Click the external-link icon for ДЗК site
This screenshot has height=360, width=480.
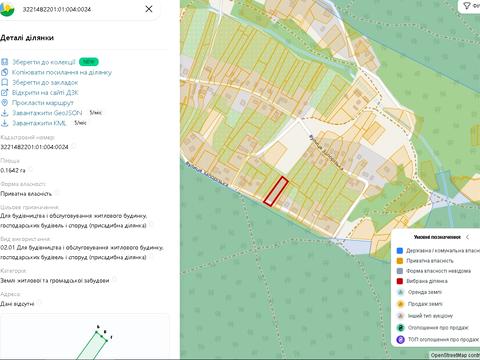coord(4,92)
